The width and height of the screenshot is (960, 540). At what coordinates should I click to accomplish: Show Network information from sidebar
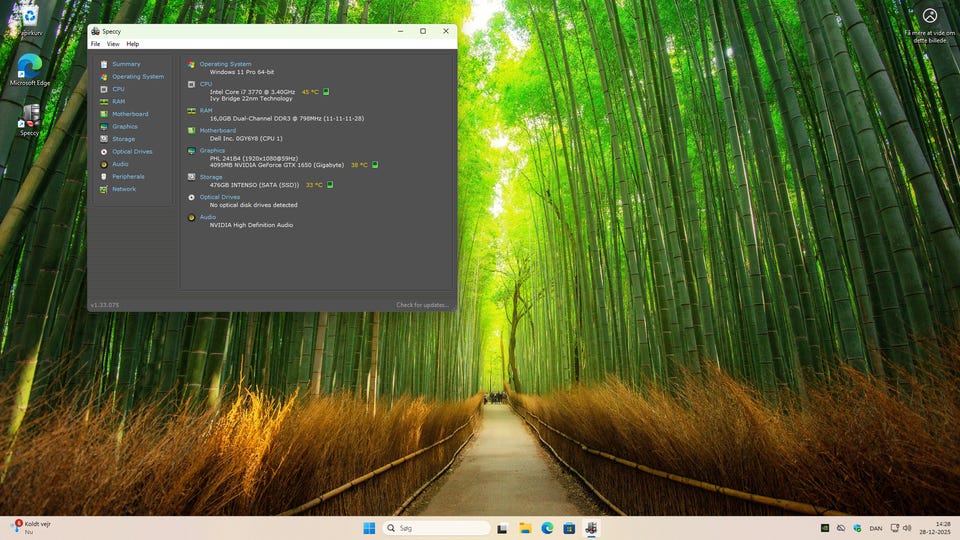coord(123,189)
